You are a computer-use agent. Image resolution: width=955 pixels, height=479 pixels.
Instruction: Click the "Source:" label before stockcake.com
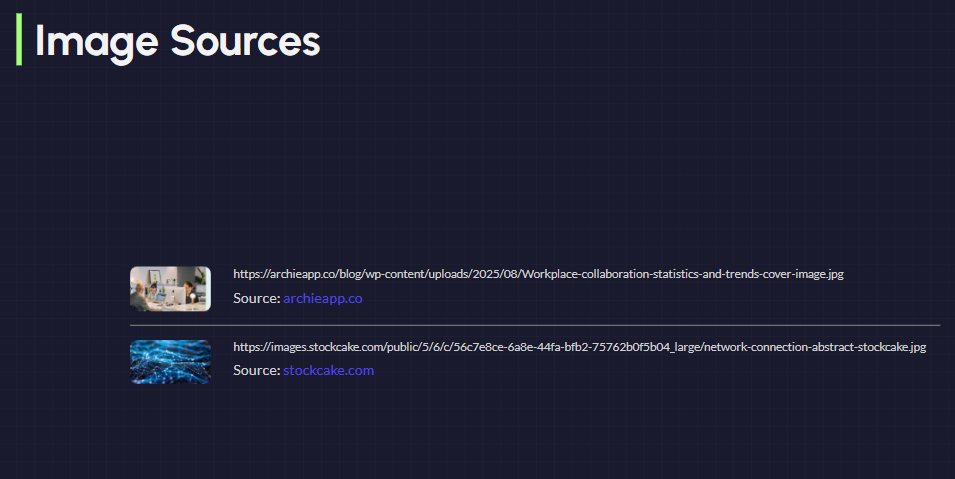256,370
